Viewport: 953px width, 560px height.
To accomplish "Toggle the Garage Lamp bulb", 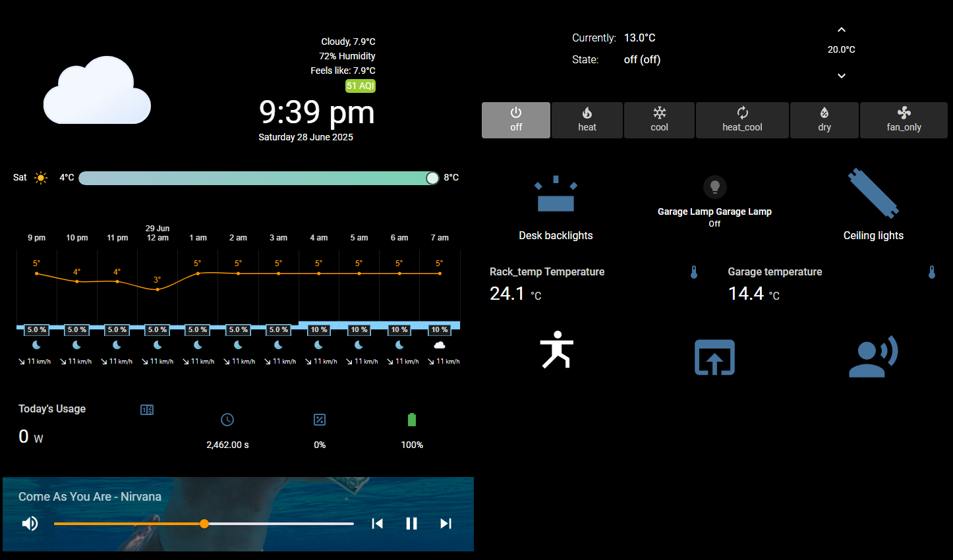I will pyautogui.click(x=714, y=187).
